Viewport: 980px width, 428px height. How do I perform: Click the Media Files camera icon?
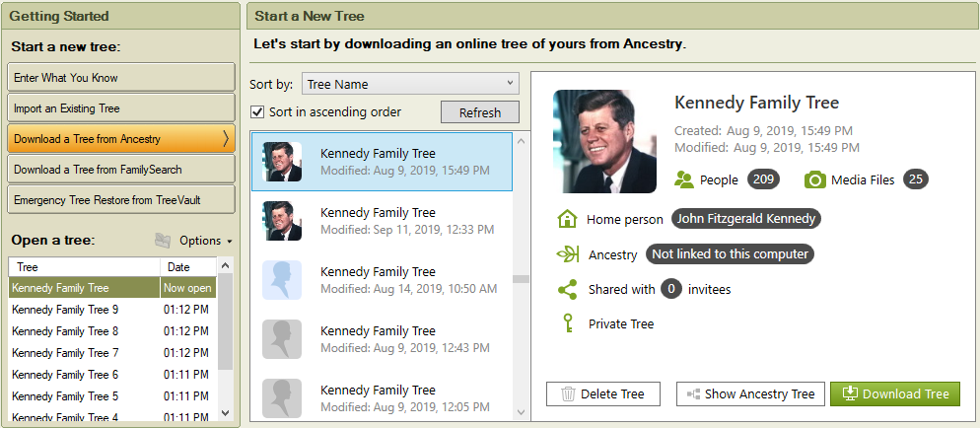tap(814, 179)
